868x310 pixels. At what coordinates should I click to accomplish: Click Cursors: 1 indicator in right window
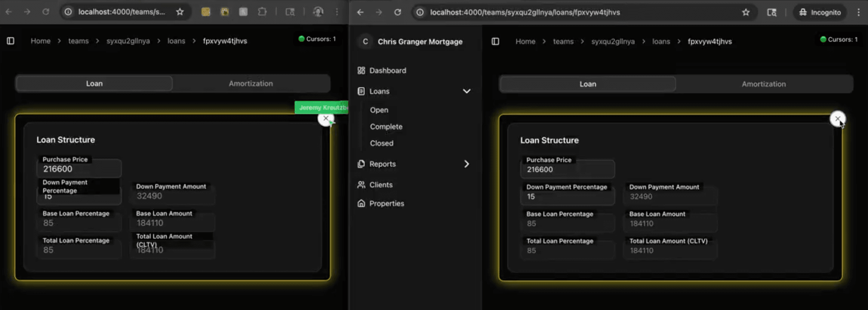click(839, 39)
